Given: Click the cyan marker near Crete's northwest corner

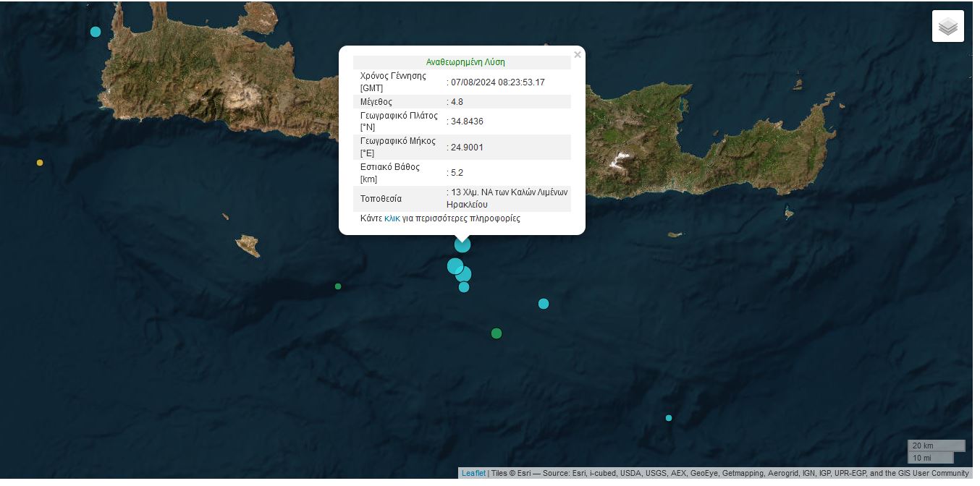Looking at the screenshot, I should [96, 32].
